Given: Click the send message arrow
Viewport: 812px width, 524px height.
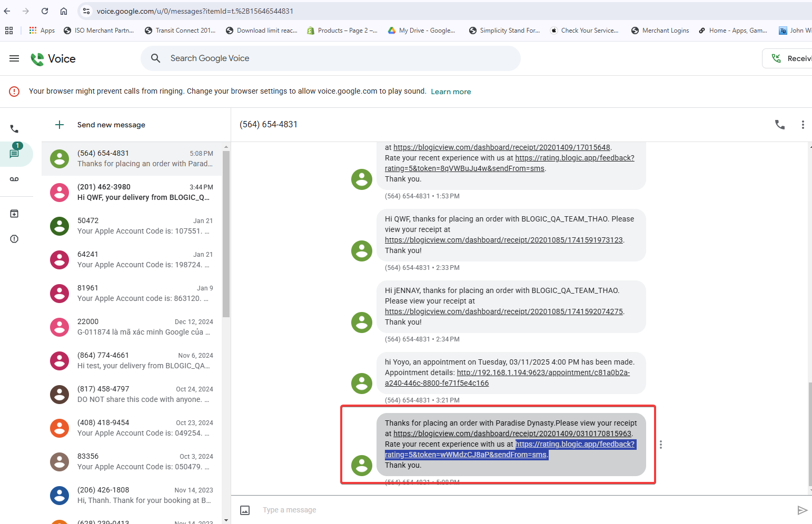Looking at the screenshot, I should tap(802, 510).
